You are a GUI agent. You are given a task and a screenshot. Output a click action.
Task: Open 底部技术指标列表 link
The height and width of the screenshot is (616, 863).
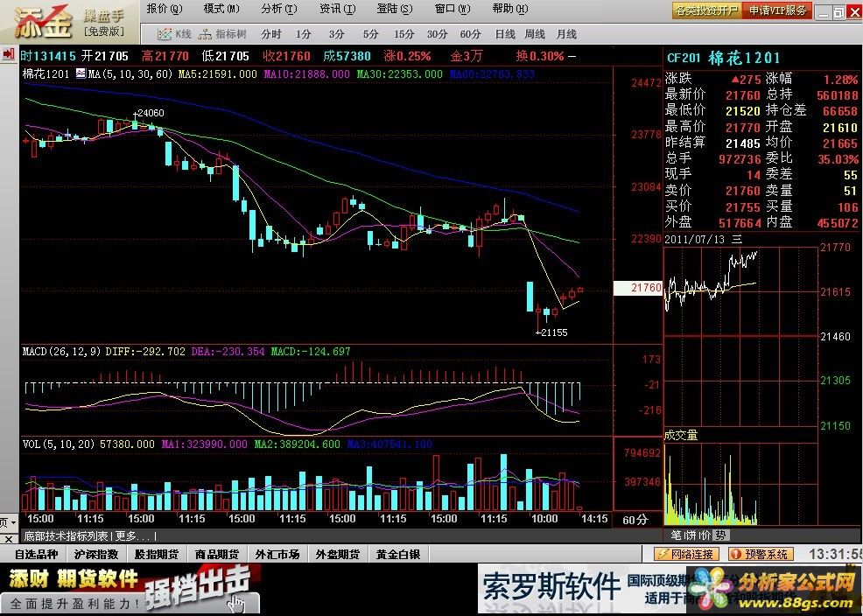(66, 535)
